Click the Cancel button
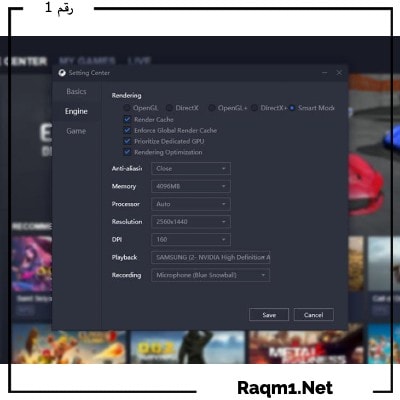 (x=314, y=315)
